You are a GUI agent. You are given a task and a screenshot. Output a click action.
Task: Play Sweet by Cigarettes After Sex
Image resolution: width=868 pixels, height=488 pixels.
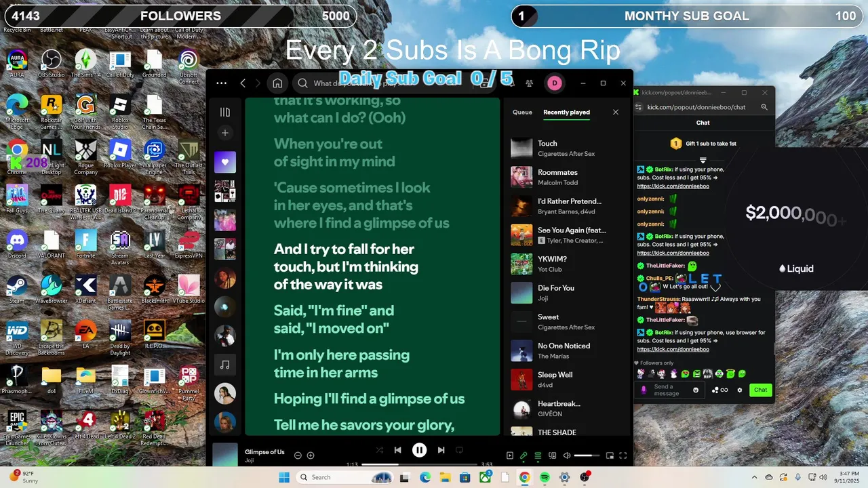pos(568,322)
